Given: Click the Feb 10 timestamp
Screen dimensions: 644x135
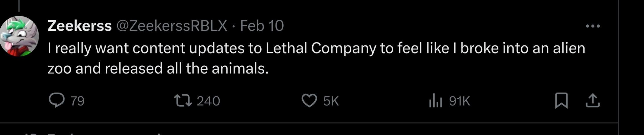Looking at the screenshot, I should click(x=262, y=26).
